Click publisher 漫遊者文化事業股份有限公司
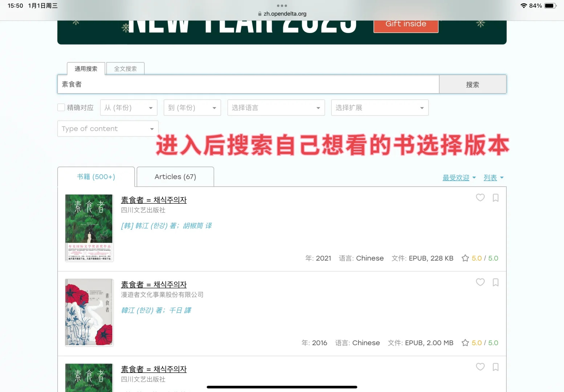The image size is (564, 392). coord(162,295)
